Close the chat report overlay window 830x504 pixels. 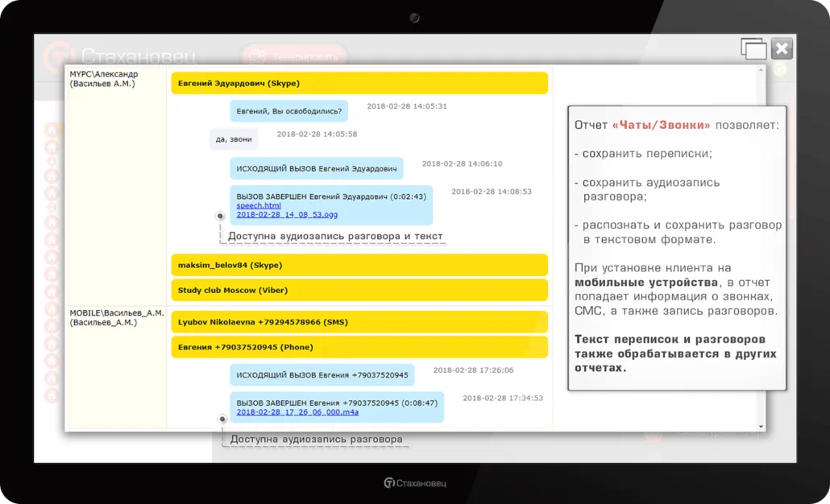pyautogui.click(x=782, y=49)
